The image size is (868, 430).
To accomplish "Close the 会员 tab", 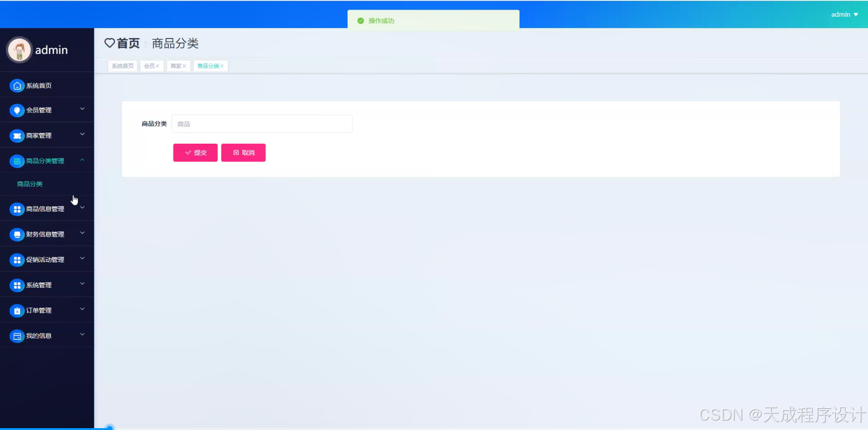I will pyautogui.click(x=158, y=66).
